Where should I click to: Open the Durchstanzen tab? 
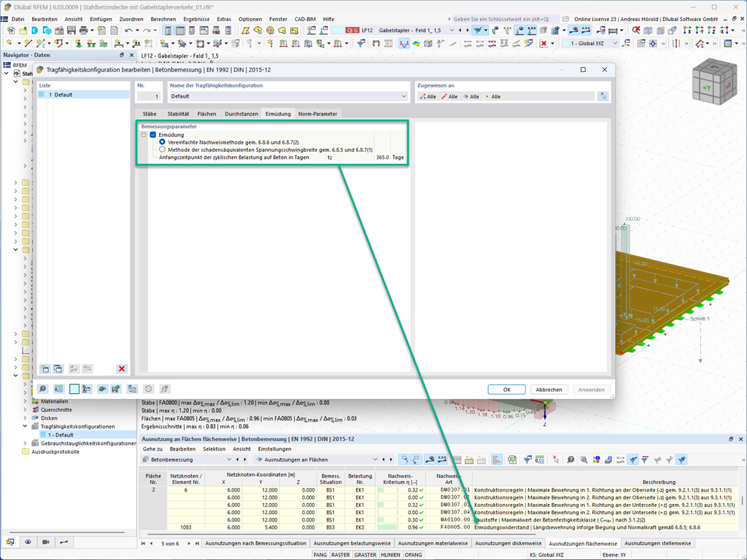tap(241, 114)
